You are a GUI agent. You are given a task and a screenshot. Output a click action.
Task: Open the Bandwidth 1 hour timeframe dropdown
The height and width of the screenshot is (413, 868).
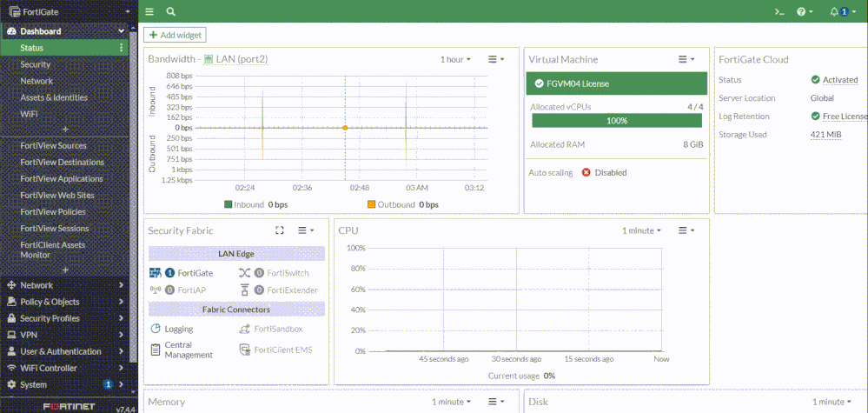(x=455, y=59)
